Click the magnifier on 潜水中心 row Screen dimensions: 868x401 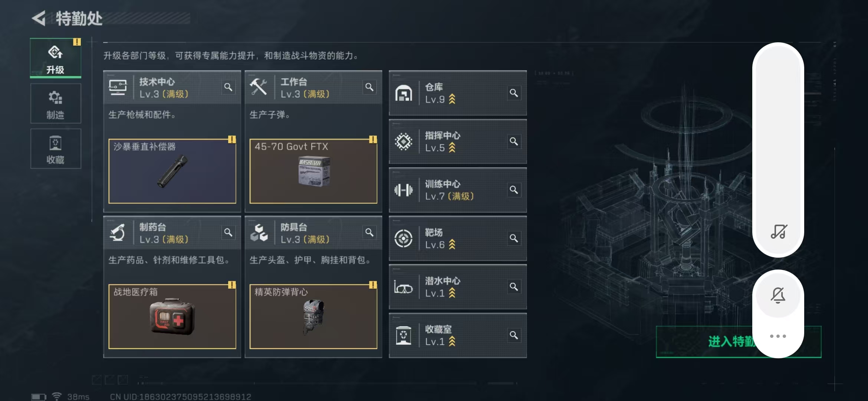click(x=514, y=287)
